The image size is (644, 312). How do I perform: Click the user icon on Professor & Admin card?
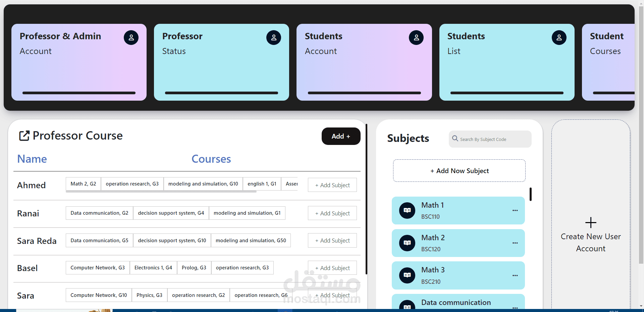(131, 38)
